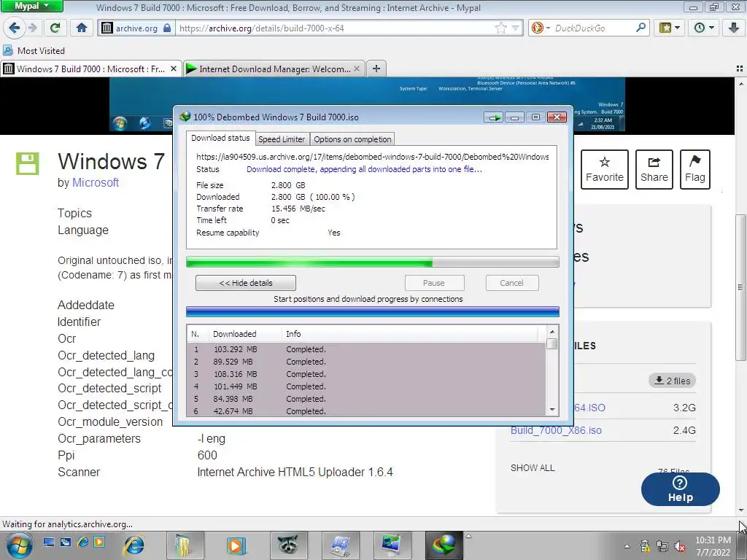The image size is (747, 560).
Task: Click the blue connections progress bar
Action: tap(373, 311)
